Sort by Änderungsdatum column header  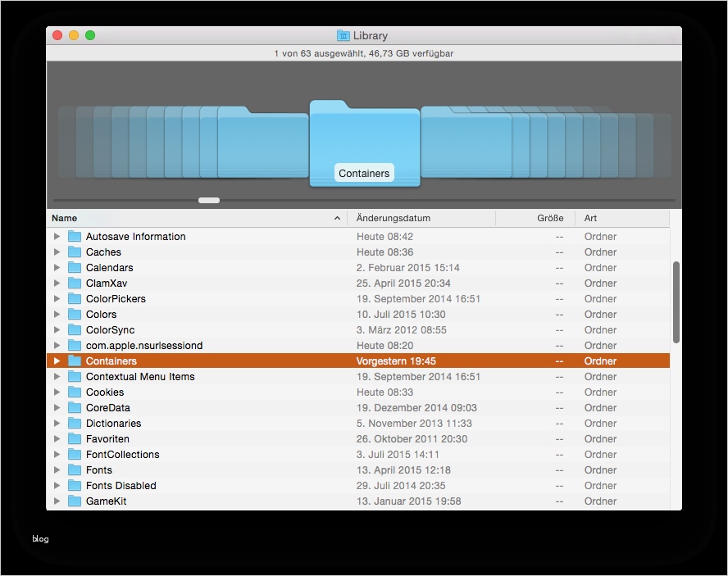421,218
